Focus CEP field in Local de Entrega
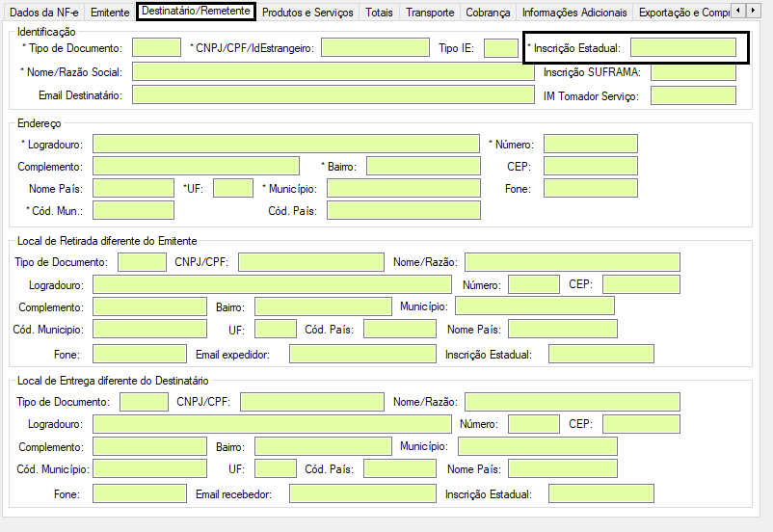Image resolution: width=773 pixels, height=532 pixels. pyautogui.click(x=641, y=424)
